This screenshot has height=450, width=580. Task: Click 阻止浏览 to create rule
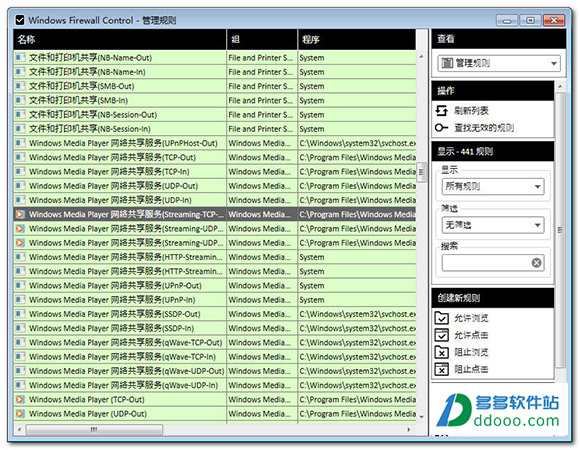pyautogui.click(x=471, y=352)
